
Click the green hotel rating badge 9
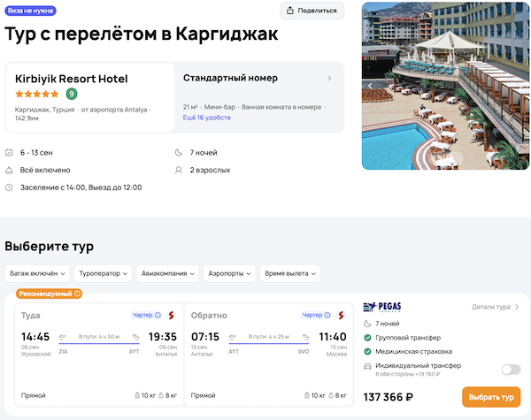pos(71,94)
